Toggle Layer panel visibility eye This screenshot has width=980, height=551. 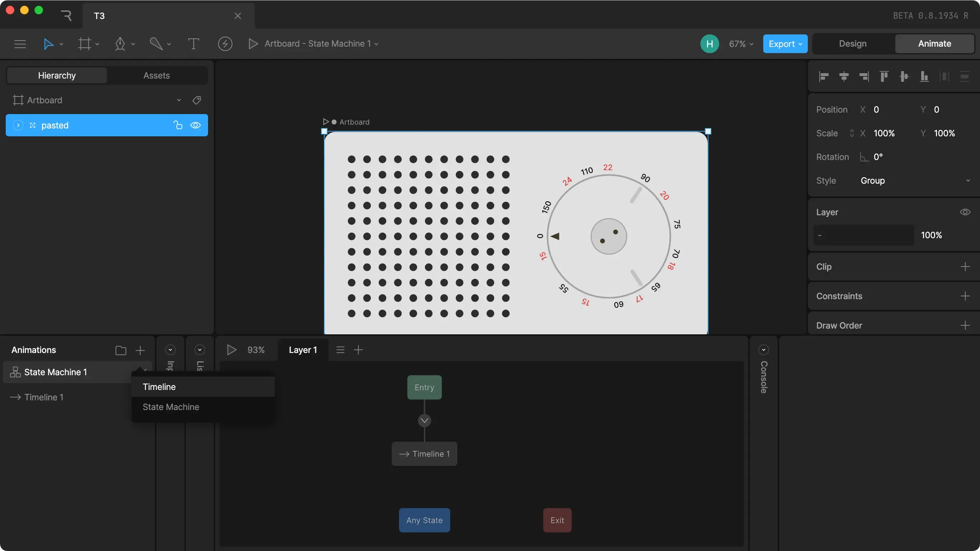tap(965, 212)
